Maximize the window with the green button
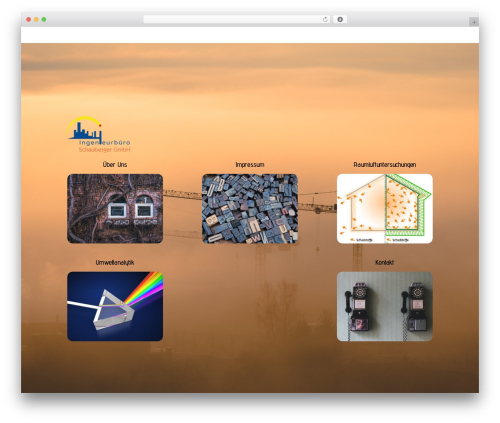This screenshot has width=500, height=423. [x=44, y=19]
